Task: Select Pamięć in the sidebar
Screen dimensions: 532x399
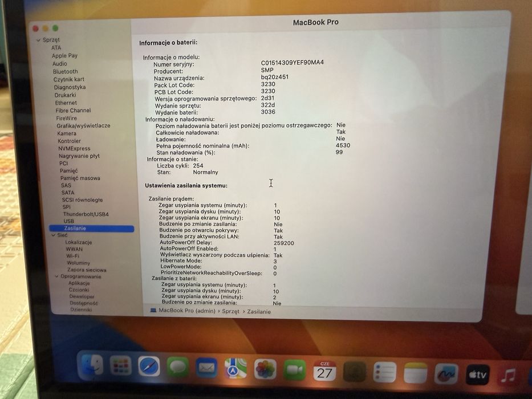Action: click(x=69, y=170)
